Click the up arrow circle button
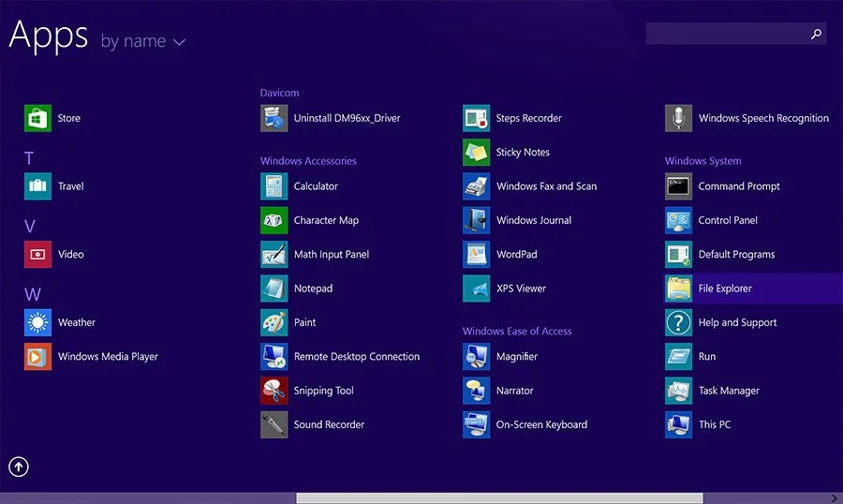This screenshot has width=843, height=504. click(19, 467)
